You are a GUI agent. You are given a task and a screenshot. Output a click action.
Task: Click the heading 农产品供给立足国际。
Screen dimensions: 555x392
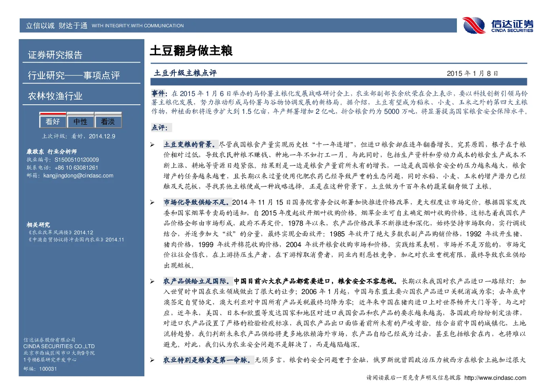197,281
